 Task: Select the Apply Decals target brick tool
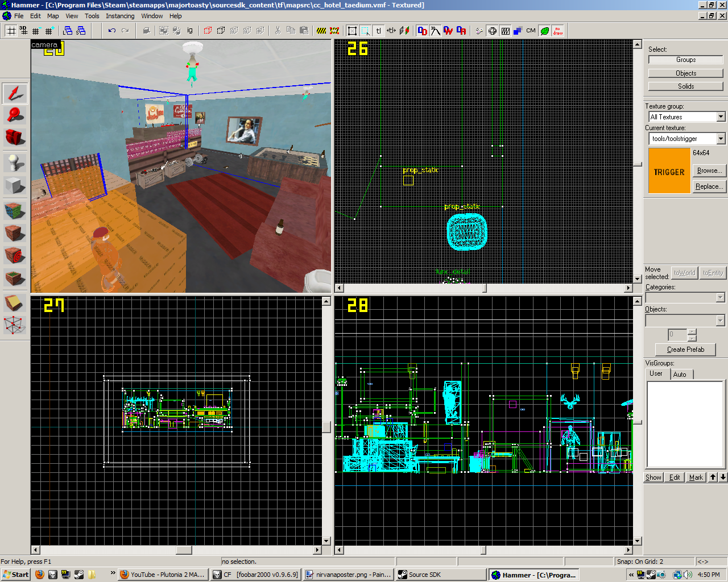pos(15,256)
